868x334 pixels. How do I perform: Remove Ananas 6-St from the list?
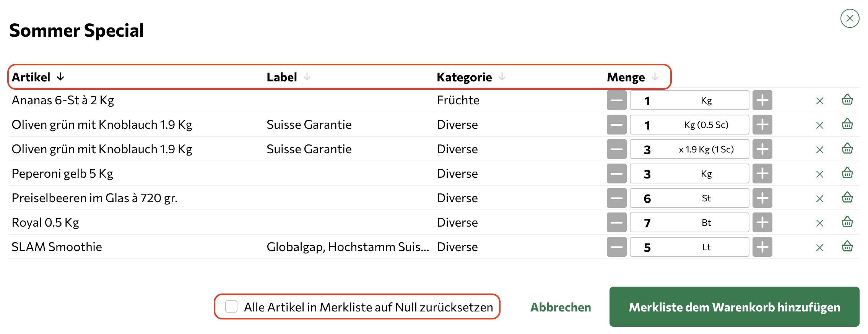pyautogui.click(x=819, y=101)
